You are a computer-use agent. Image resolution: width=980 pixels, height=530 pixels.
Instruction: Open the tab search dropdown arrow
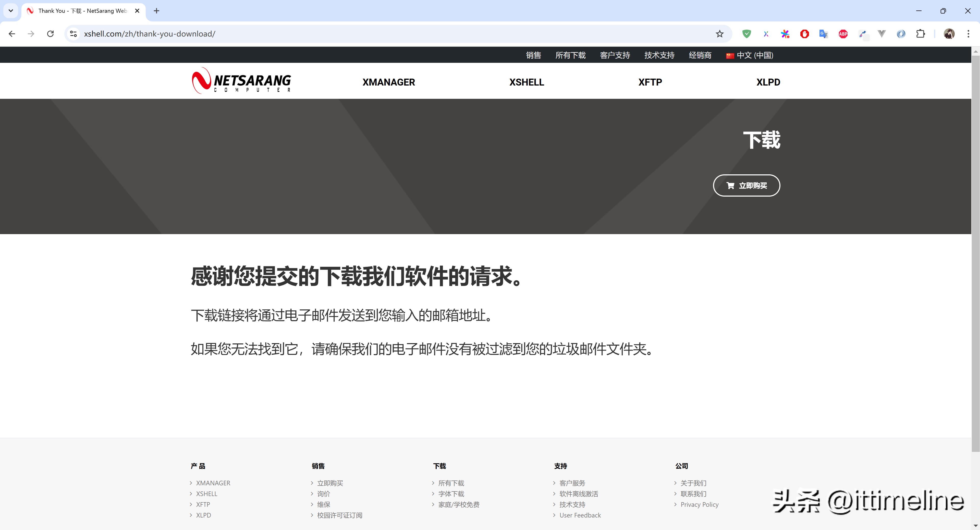pyautogui.click(x=11, y=11)
